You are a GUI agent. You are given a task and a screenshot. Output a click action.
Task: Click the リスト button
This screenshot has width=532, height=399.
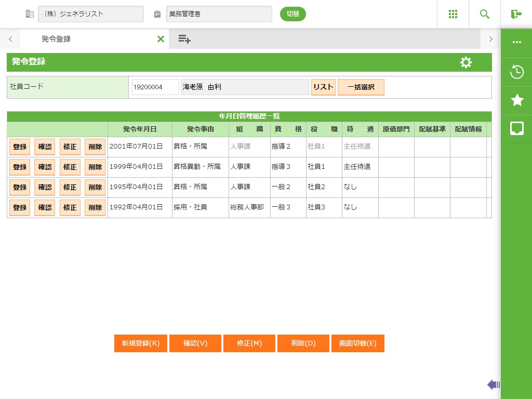[323, 87]
